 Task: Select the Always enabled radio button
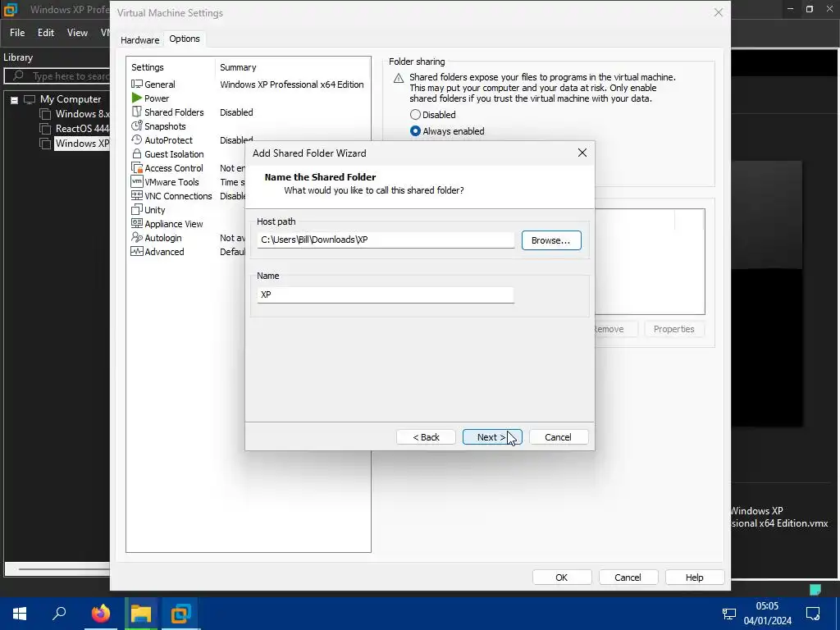point(415,130)
